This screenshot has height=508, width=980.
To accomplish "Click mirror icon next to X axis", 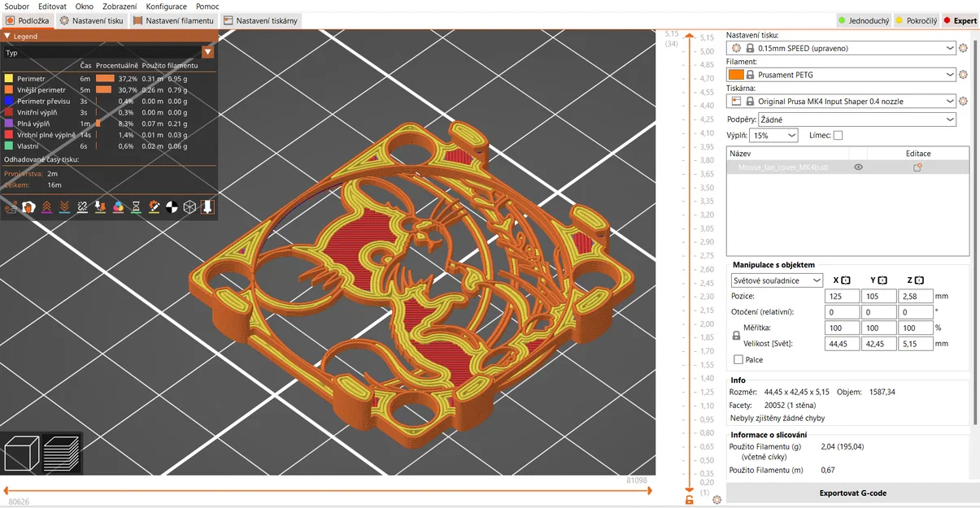I will [846, 280].
